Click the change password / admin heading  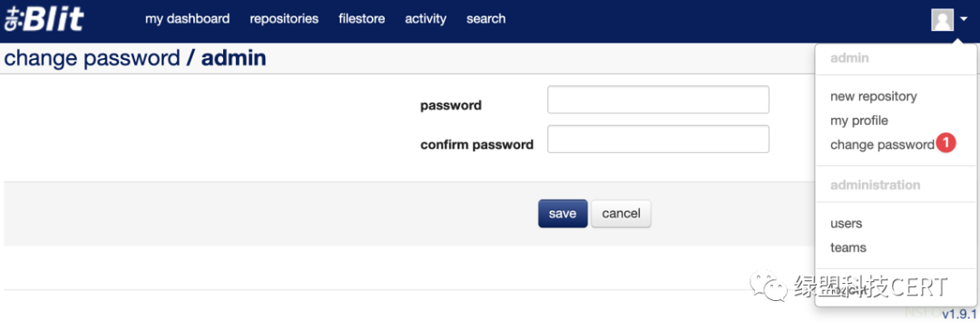(x=135, y=58)
